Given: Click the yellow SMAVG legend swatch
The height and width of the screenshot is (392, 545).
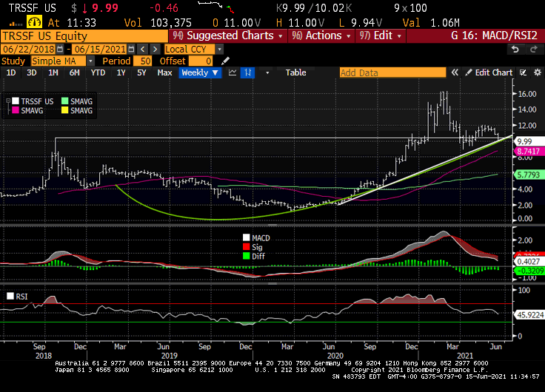Looking at the screenshot, I should coord(64,110).
